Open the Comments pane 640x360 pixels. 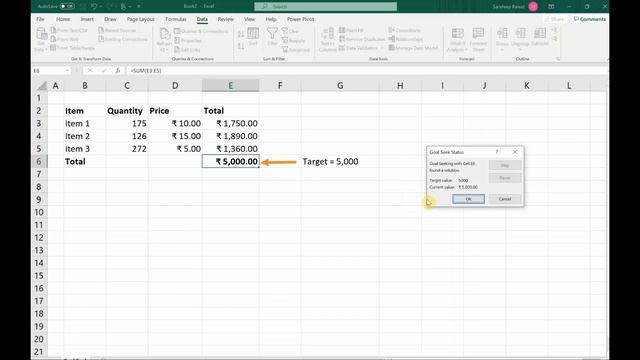coord(590,19)
